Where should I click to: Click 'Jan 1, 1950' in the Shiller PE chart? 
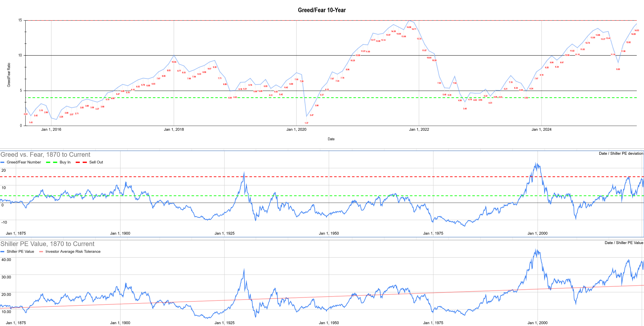(329, 323)
